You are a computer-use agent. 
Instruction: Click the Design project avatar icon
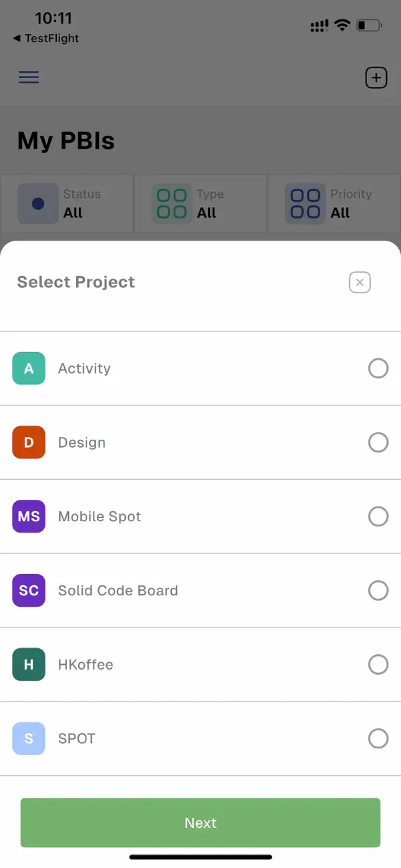28,442
